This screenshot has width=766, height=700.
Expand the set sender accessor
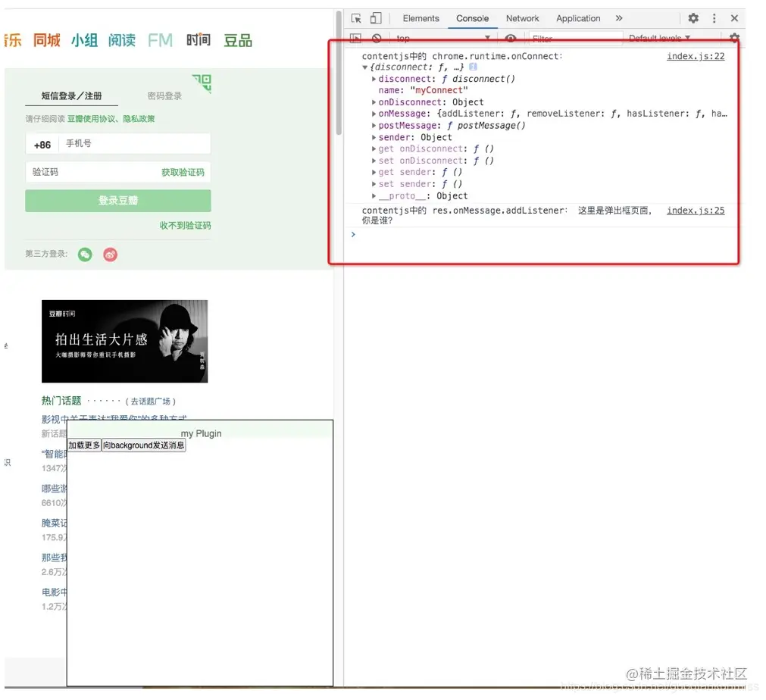click(x=374, y=184)
